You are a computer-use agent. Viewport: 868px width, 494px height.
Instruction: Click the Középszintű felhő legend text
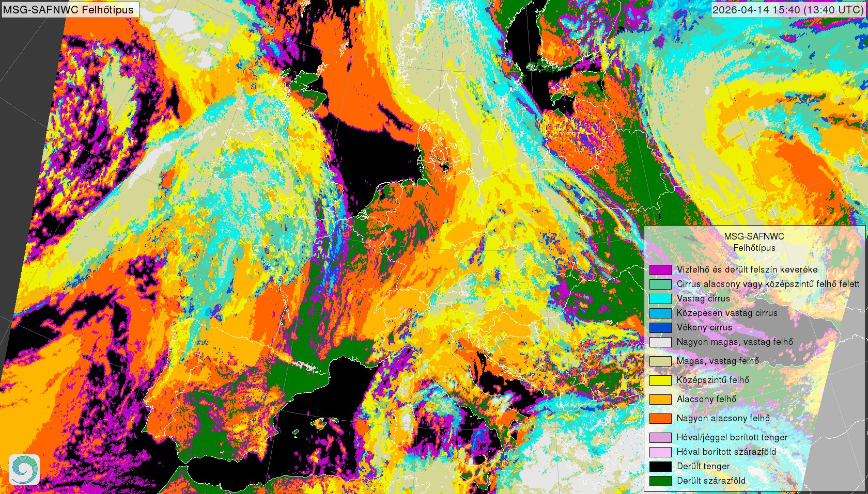[712, 380]
